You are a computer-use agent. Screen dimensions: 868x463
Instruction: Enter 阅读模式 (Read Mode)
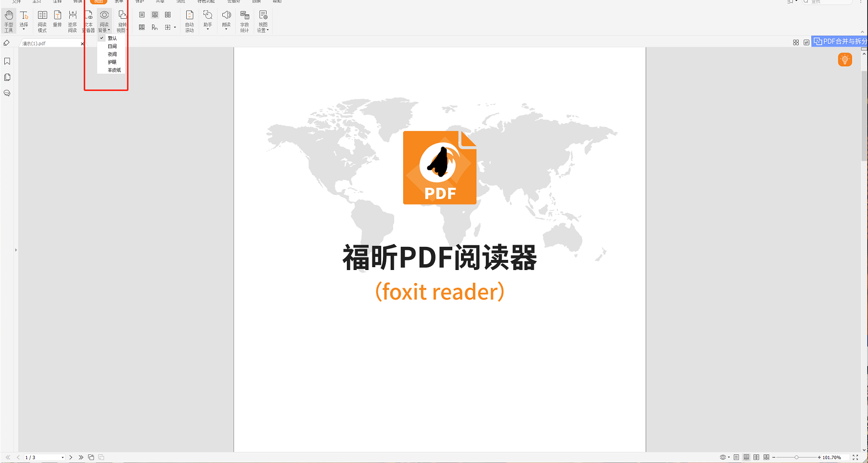tap(42, 21)
